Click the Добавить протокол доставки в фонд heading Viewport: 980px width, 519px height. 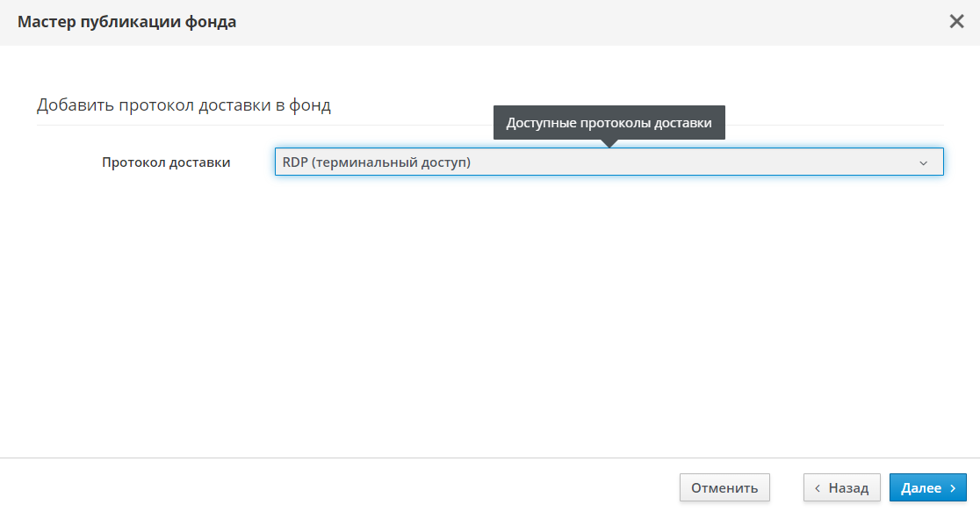point(184,106)
